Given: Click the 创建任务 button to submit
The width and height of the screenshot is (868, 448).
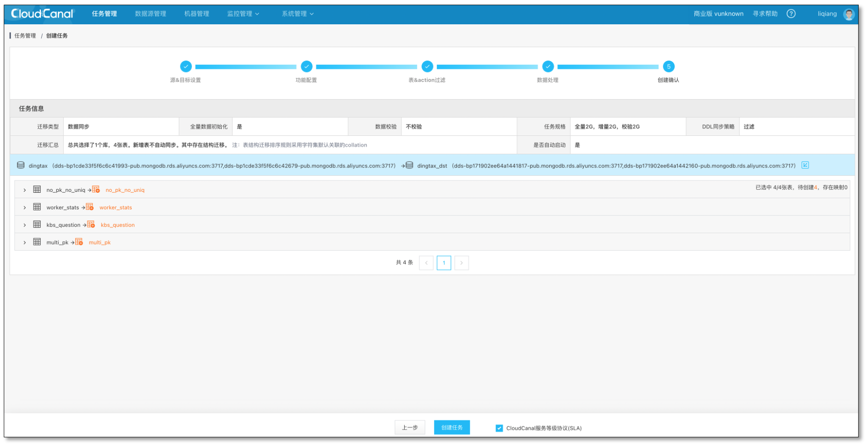Looking at the screenshot, I should pos(451,427).
